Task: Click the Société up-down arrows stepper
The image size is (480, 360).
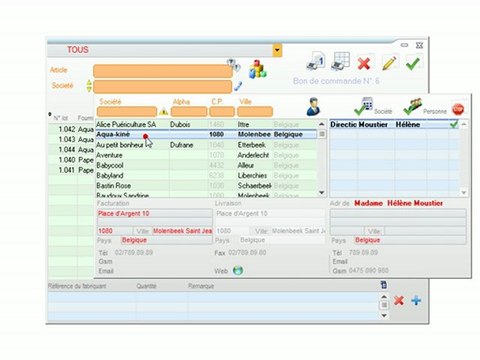Action: coord(89,86)
